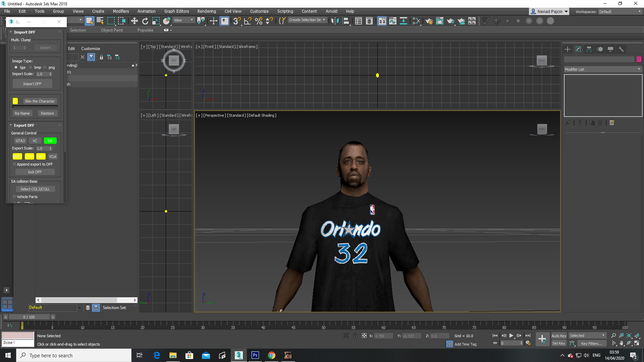Image resolution: width=644 pixels, height=362 pixels.
Task: Select the Rotate tool in main toolbar
Action: [145, 21]
